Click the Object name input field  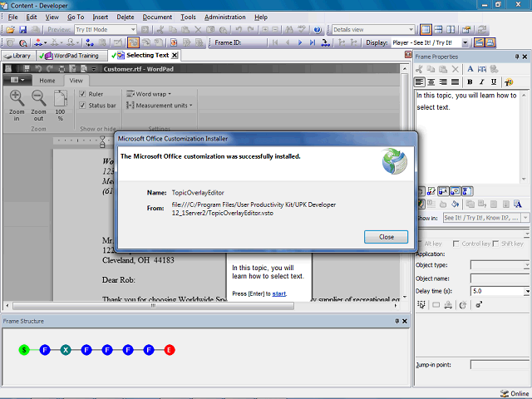(500, 278)
